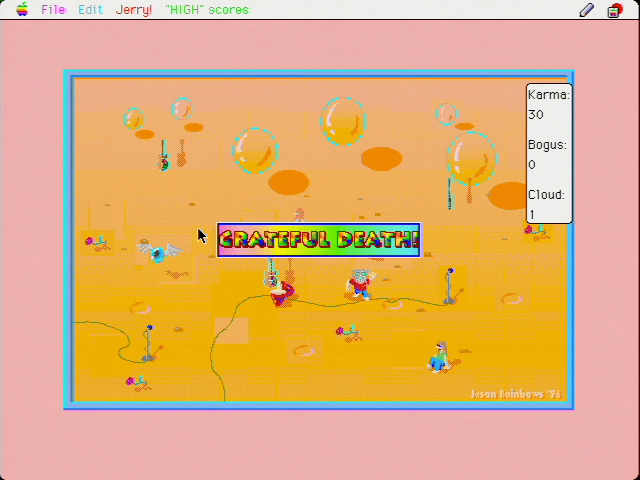The width and height of the screenshot is (640, 480).
Task: Pop the large bubble above the banner's left end
Action: (256, 151)
